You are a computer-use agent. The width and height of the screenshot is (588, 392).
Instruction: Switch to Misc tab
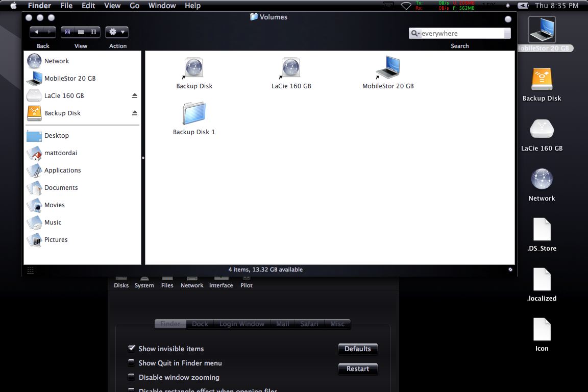point(337,324)
